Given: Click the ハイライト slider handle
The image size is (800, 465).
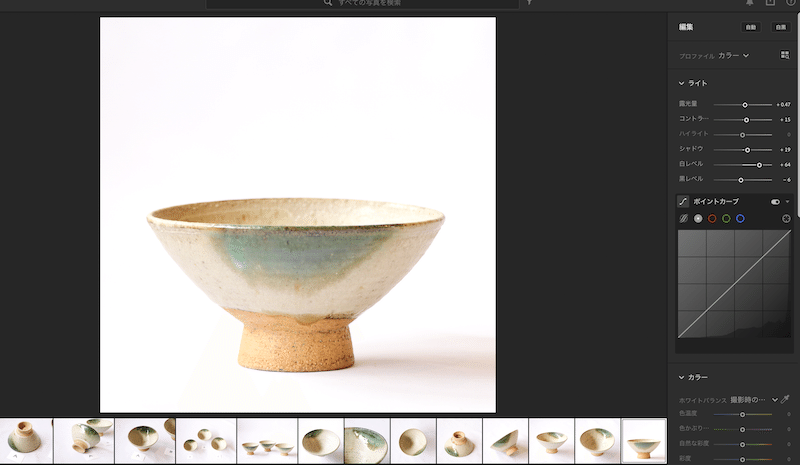Looking at the screenshot, I should (742, 135).
